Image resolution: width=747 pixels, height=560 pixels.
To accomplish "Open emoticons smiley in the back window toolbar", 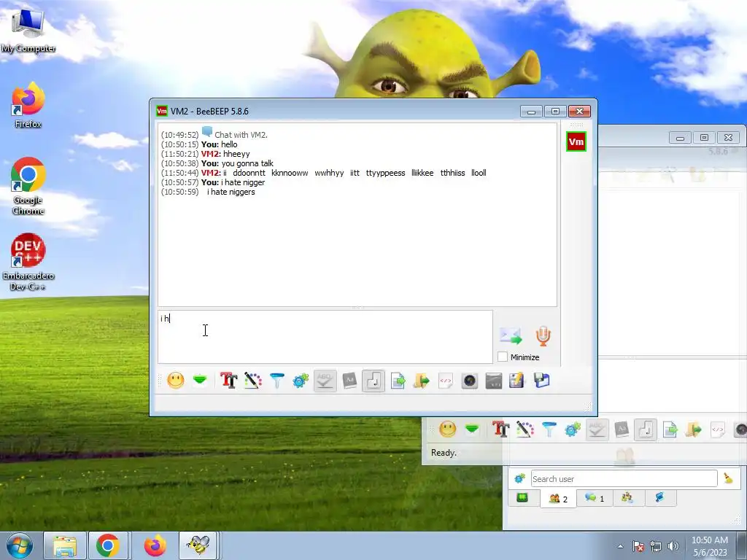I will click(447, 429).
